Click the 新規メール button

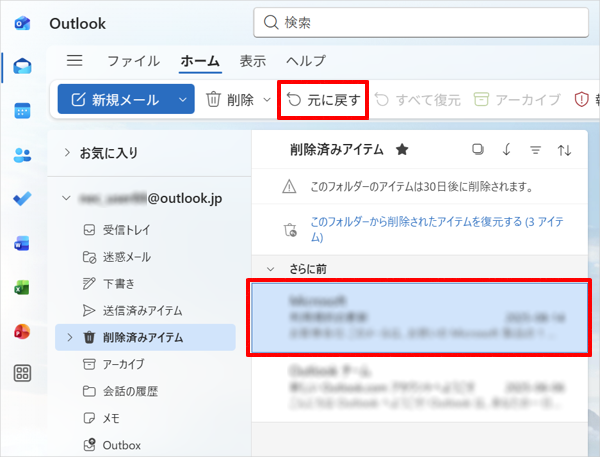115,100
